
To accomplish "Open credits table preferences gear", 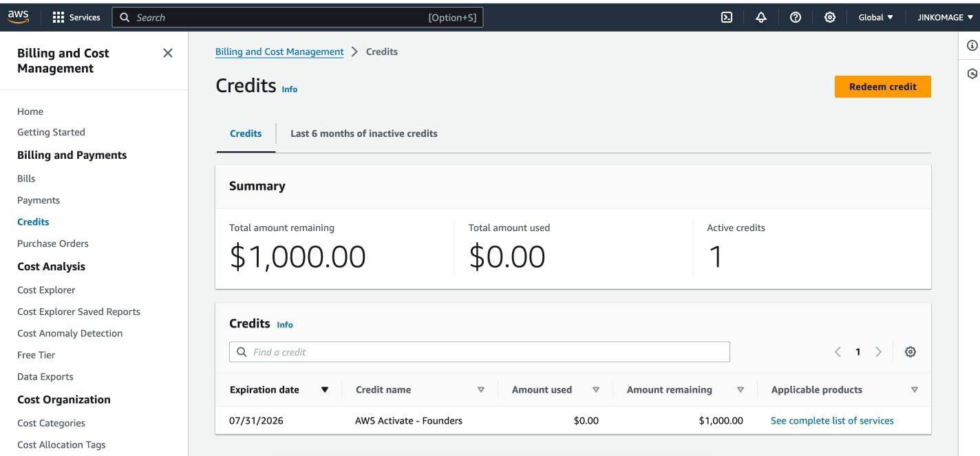I will (x=910, y=351).
